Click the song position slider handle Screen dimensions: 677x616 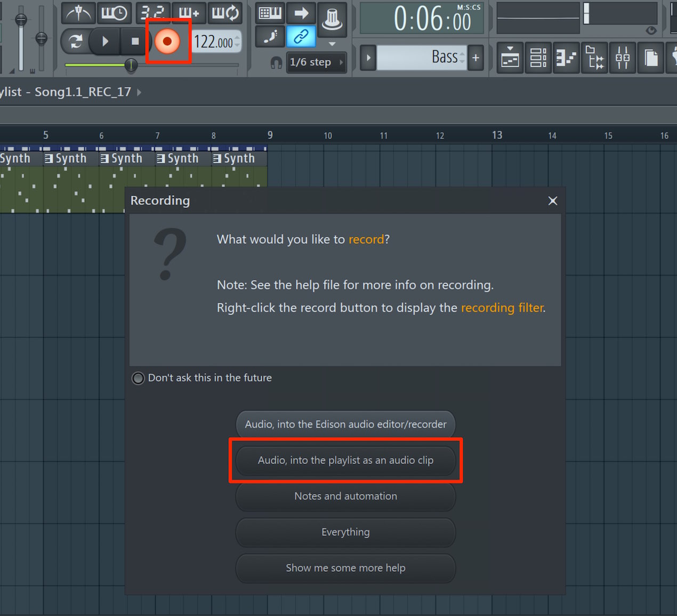[x=131, y=65]
